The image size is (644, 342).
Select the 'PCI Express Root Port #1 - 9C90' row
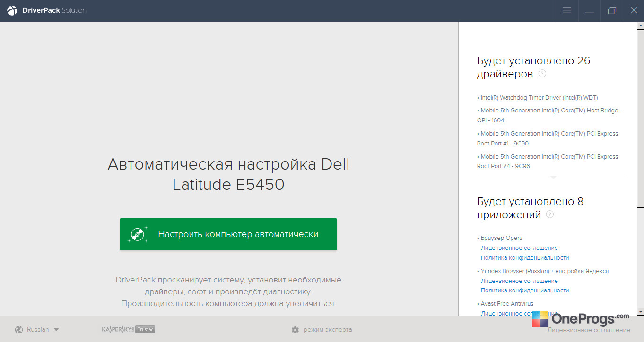(x=548, y=138)
